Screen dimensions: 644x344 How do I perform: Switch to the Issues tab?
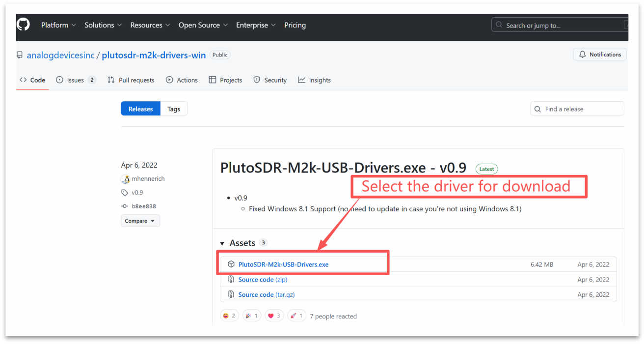76,80
